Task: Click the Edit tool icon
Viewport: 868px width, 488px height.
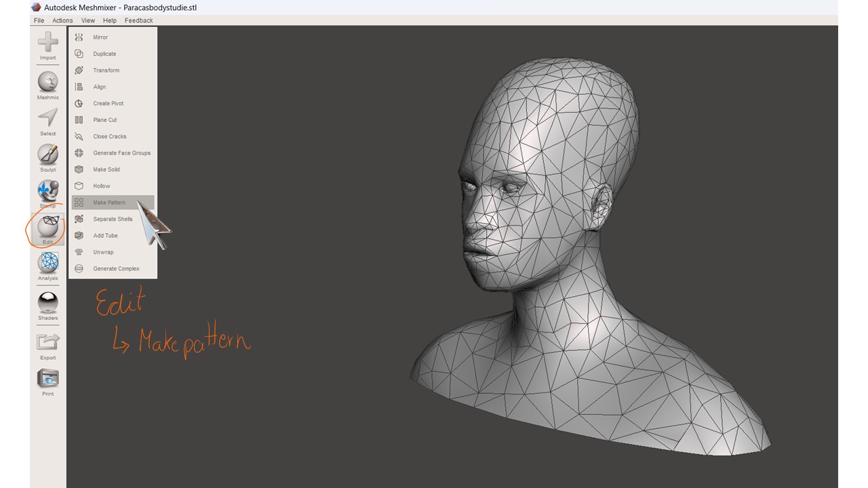Action: [47, 226]
